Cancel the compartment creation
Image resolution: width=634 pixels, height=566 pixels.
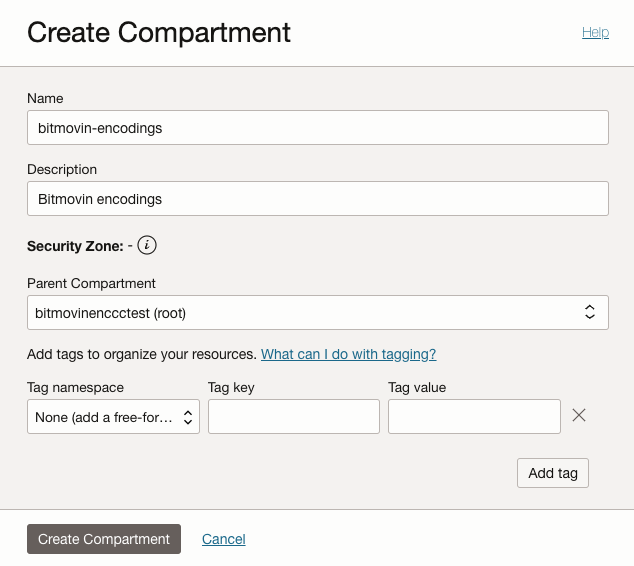(x=223, y=539)
